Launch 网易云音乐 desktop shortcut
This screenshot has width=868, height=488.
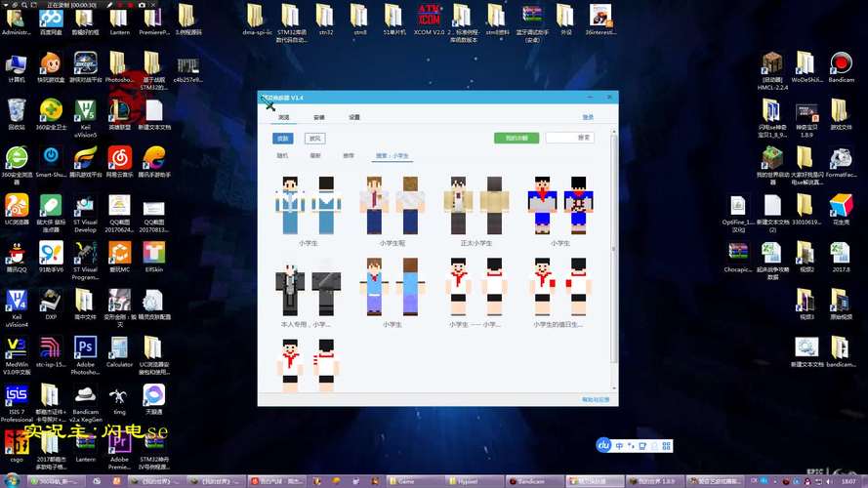pos(119,162)
